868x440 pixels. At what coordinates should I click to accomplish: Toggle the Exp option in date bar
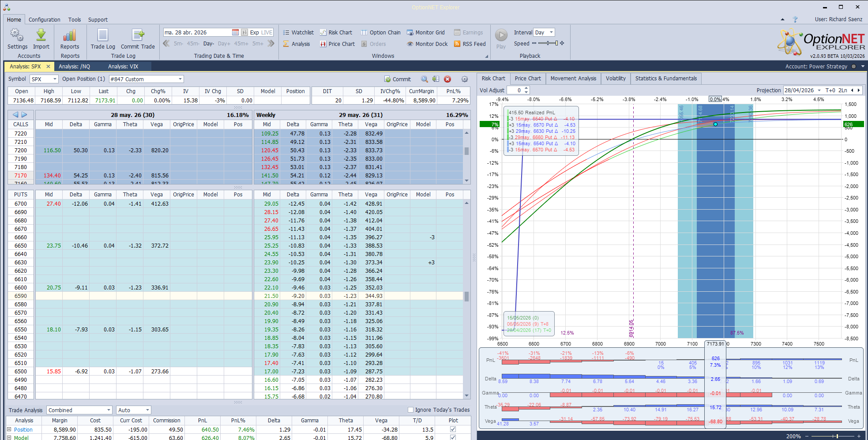coord(255,32)
